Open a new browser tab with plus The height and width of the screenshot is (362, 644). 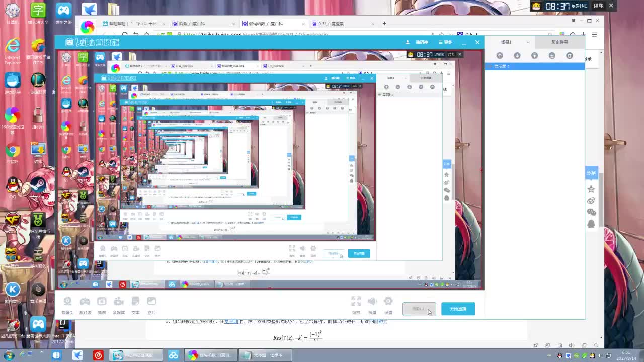click(384, 23)
